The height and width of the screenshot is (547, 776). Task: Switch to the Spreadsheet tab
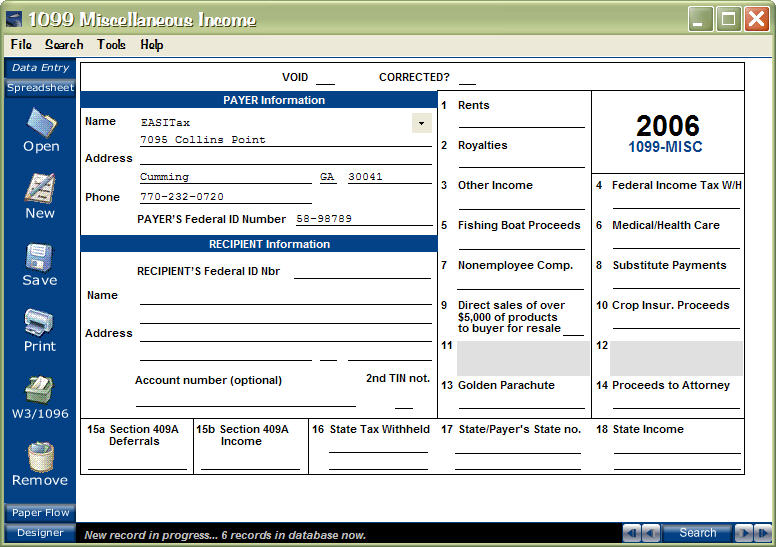tap(40, 88)
